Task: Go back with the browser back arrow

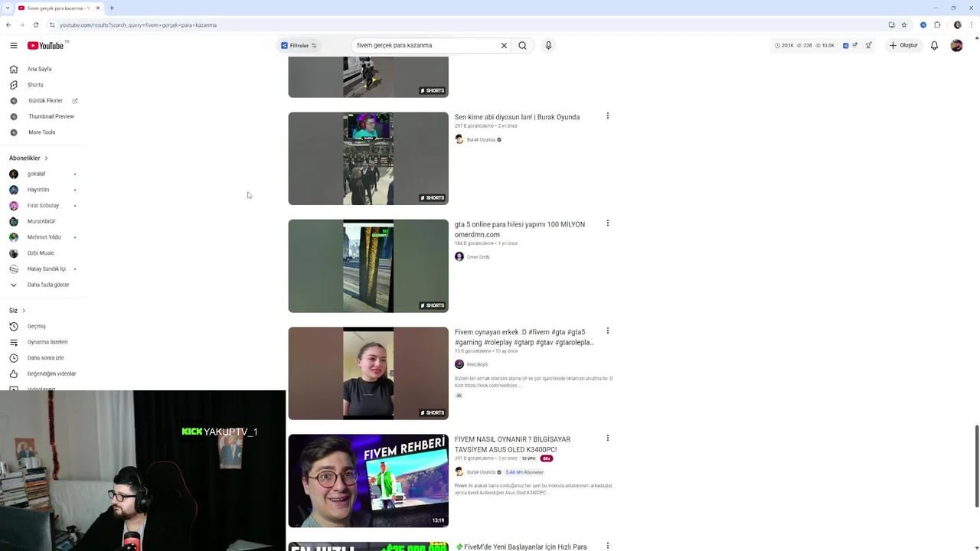Action: pyautogui.click(x=8, y=25)
